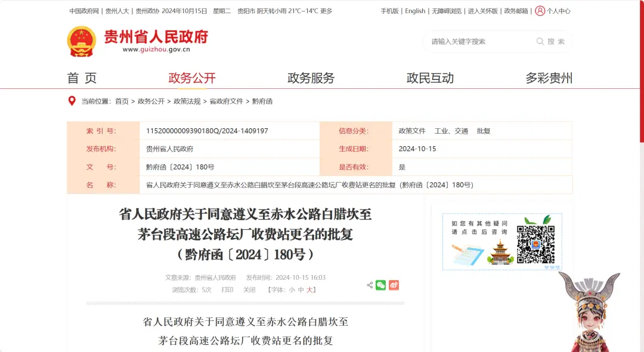Open the 政务公开 navigation tab
644x352 pixels.
(x=192, y=78)
